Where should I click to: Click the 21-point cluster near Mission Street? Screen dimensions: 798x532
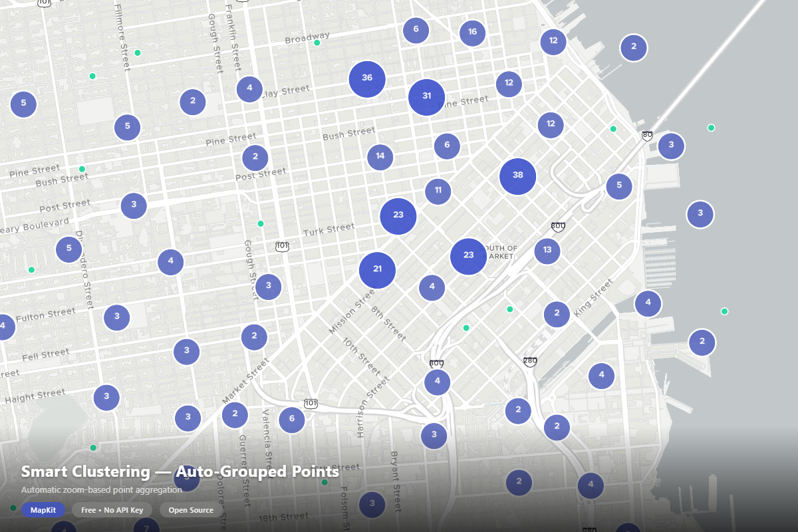pyautogui.click(x=378, y=269)
